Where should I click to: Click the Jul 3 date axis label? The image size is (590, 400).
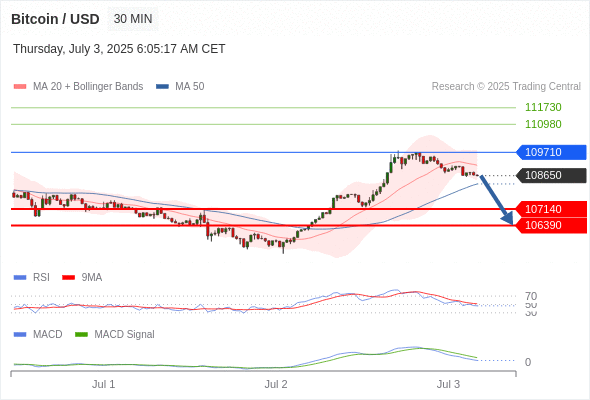click(x=448, y=384)
